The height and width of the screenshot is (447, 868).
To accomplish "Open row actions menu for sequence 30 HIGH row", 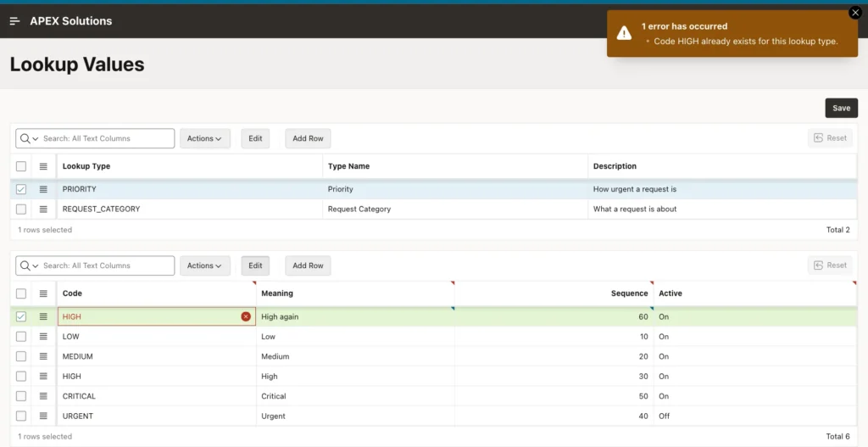I will click(43, 377).
